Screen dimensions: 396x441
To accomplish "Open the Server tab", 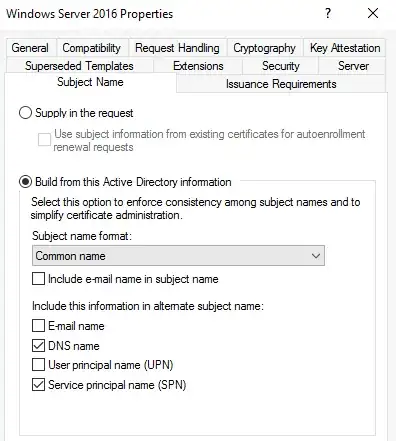I will point(353,66).
